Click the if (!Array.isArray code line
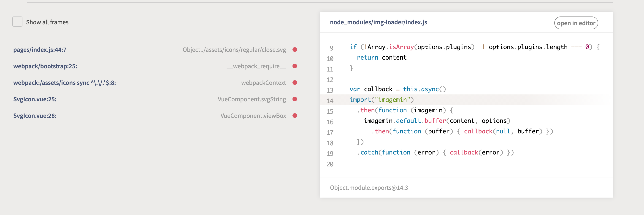Screen dimensions: 644x215 click(x=474, y=47)
